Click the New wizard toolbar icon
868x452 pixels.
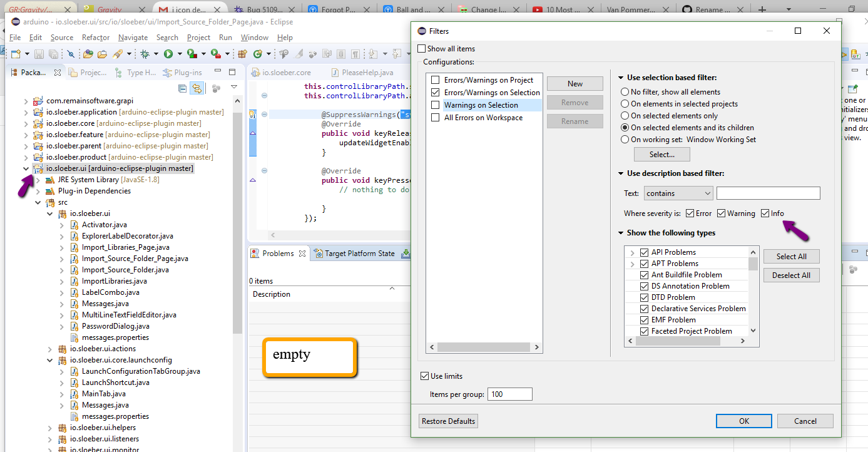pyautogui.click(x=16, y=54)
